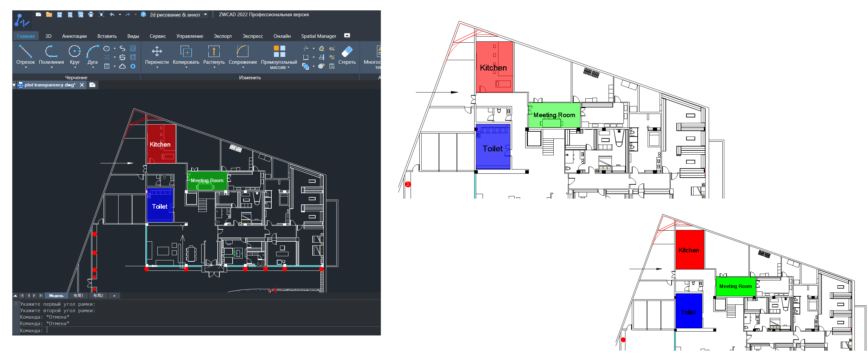Open the Аннотации ribbon tab
Screen dimensions: 868x362
point(74,36)
